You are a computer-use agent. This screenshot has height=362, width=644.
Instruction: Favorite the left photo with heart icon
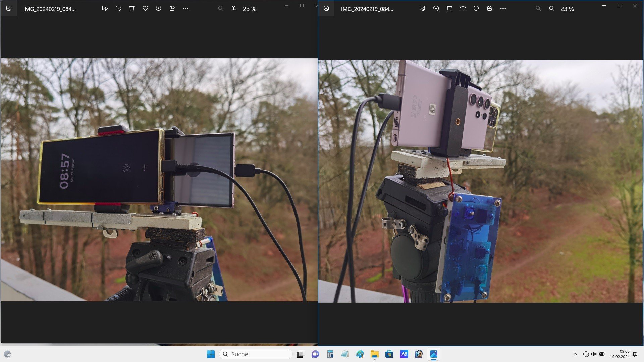point(145,9)
